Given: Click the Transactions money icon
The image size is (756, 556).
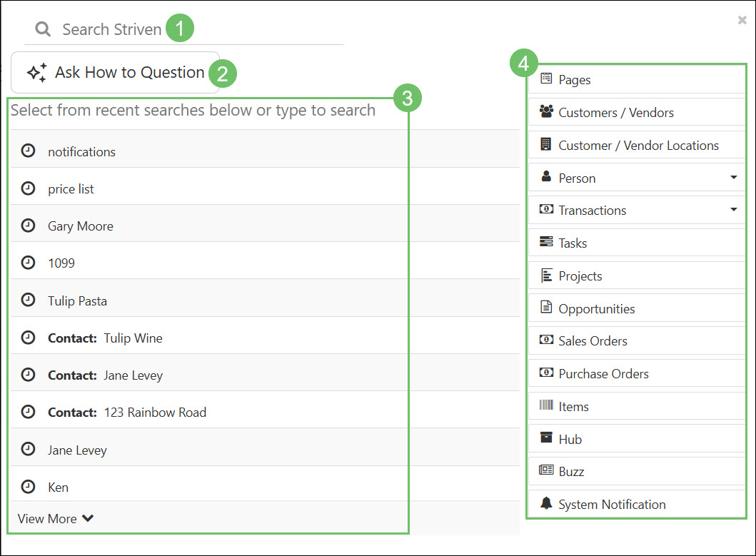Looking at the screenshot, I should 546,209.
